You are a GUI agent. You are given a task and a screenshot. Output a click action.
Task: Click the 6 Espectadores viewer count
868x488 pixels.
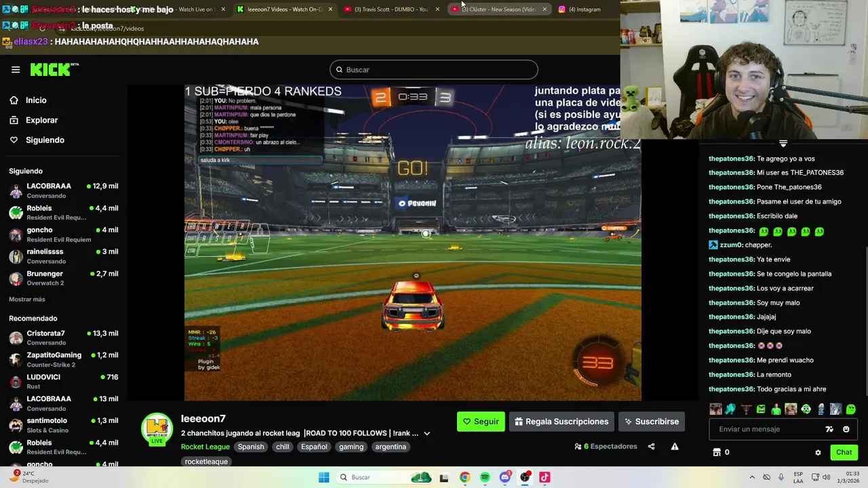[x=606, y=447]
